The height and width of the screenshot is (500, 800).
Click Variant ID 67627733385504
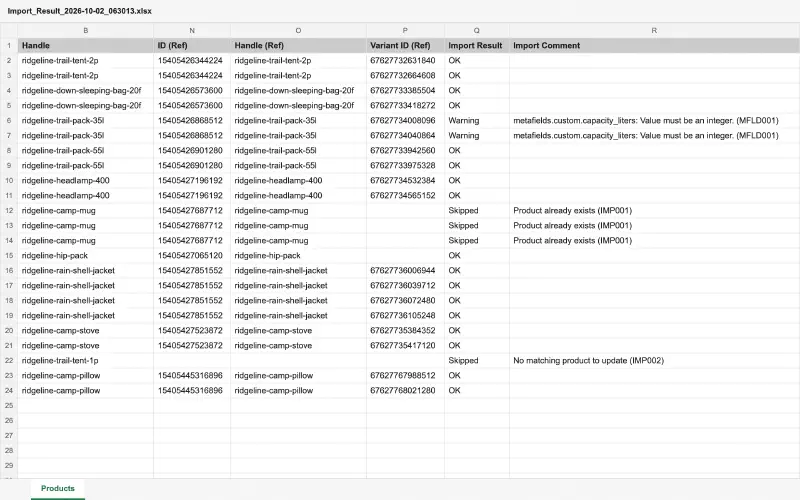[403, 90]
